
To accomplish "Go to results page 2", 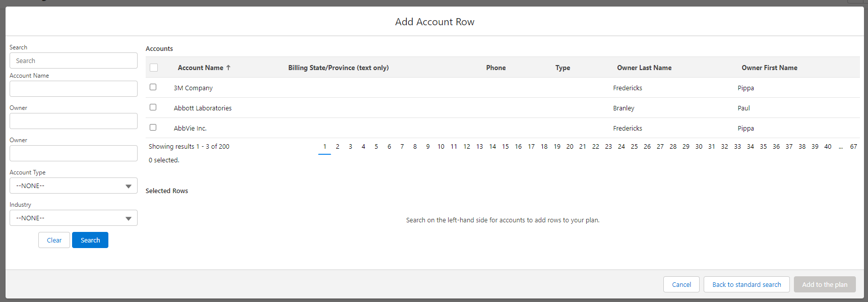I will click(x=337, y=147).
